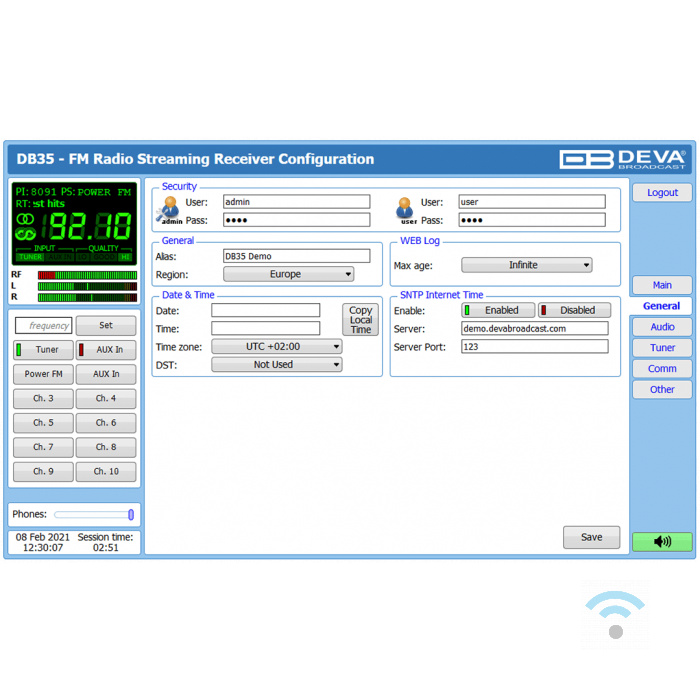This screenshot has width=700, height=700.
Task: Switch to the Audio tab
Action: coord(662,327)
